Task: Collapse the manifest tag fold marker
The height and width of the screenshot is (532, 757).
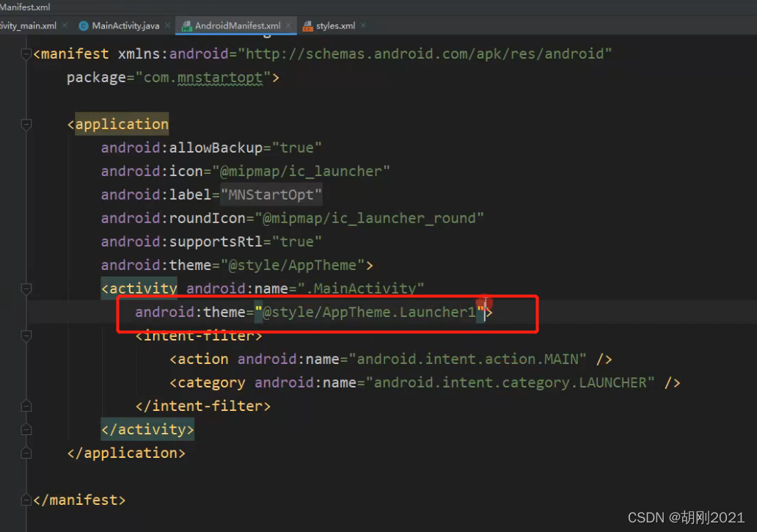Action: click(26, 54)
